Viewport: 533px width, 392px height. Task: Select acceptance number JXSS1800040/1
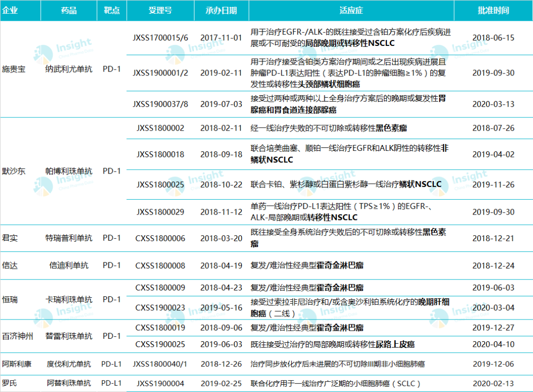pos(160,364)
